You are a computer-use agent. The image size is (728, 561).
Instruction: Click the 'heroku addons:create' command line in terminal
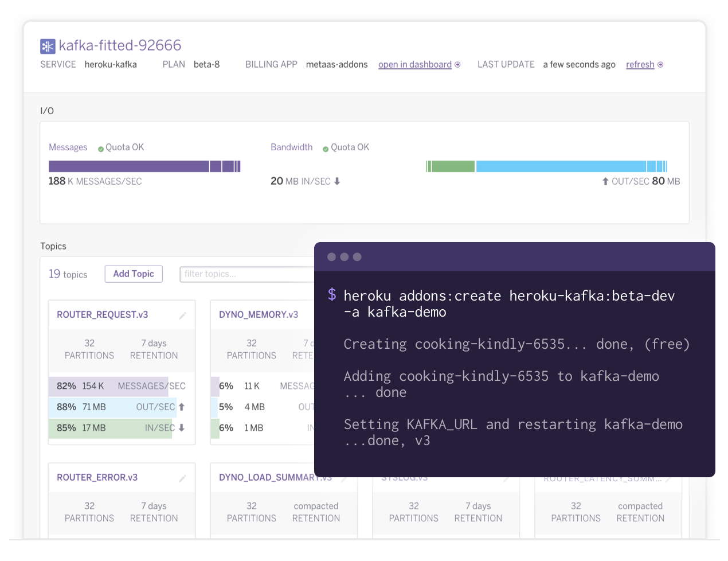(x=509, y=304)
